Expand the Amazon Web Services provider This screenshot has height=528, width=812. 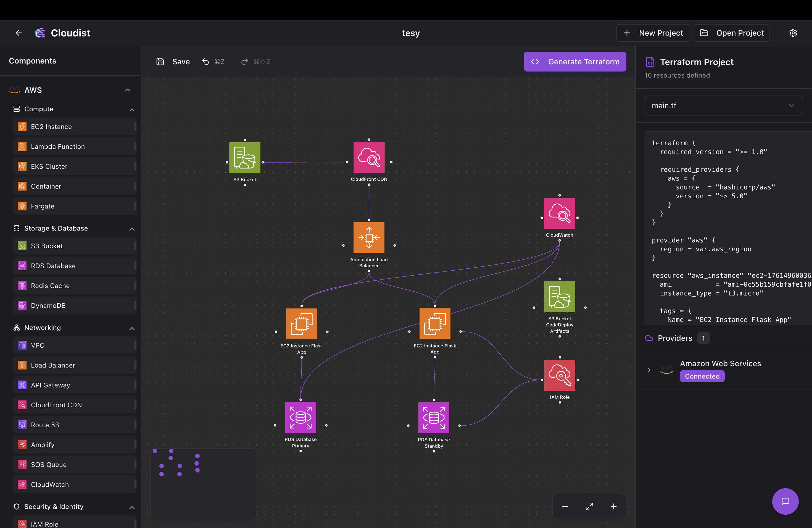649,370
